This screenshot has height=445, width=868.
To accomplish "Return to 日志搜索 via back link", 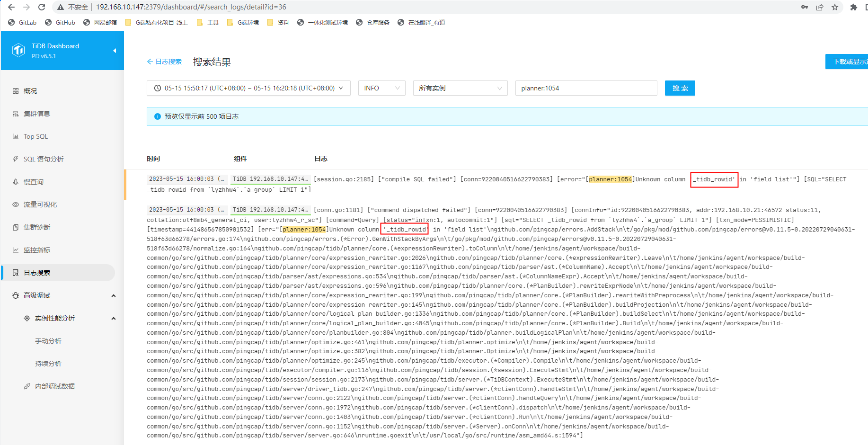I will (164, 62).
